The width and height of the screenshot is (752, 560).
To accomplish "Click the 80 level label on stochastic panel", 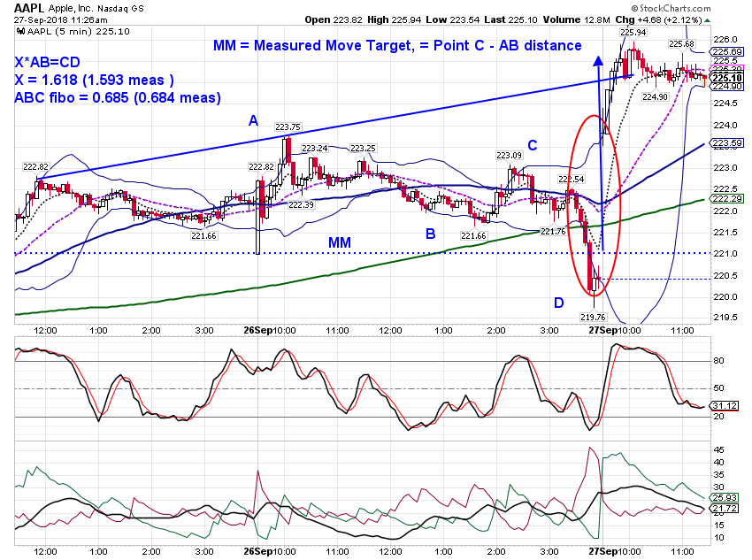I will tap(718, 361).
